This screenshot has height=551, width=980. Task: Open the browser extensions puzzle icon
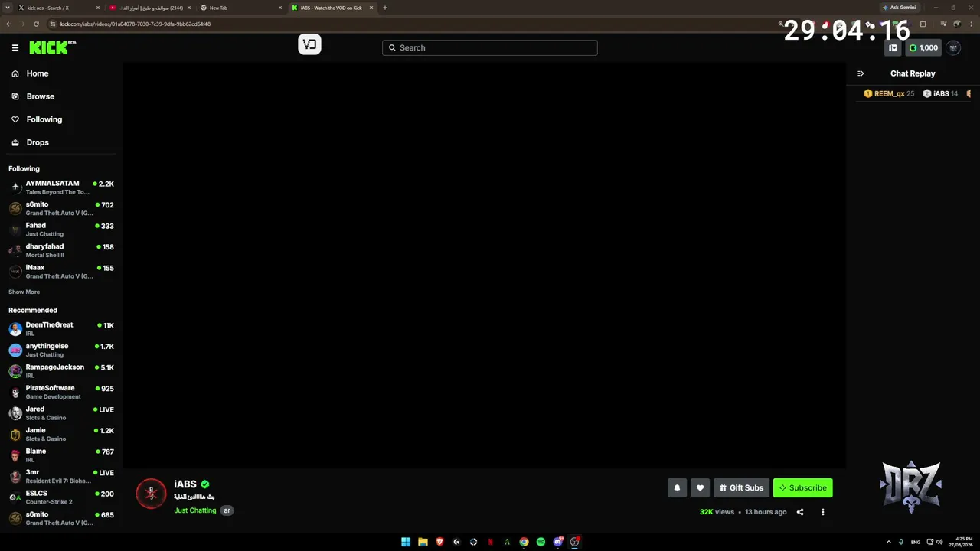pyautogui.click(x=923, y=24)
